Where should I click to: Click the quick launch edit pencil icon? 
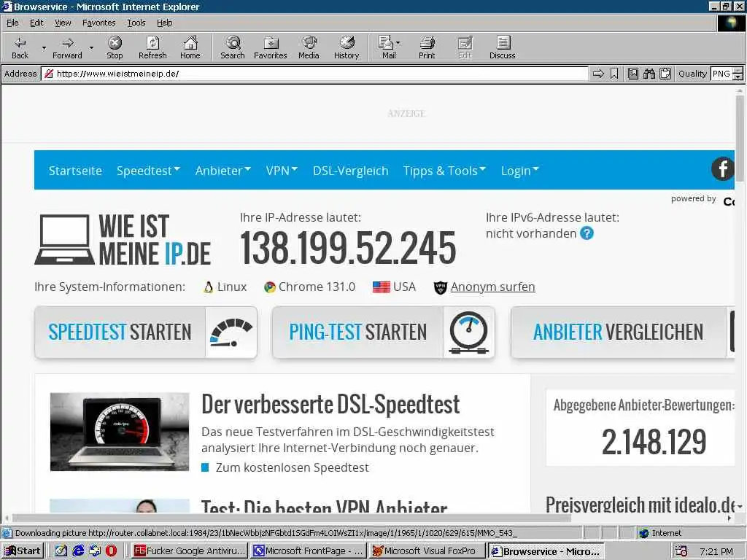pyautogui.click(x=61, y=551)
